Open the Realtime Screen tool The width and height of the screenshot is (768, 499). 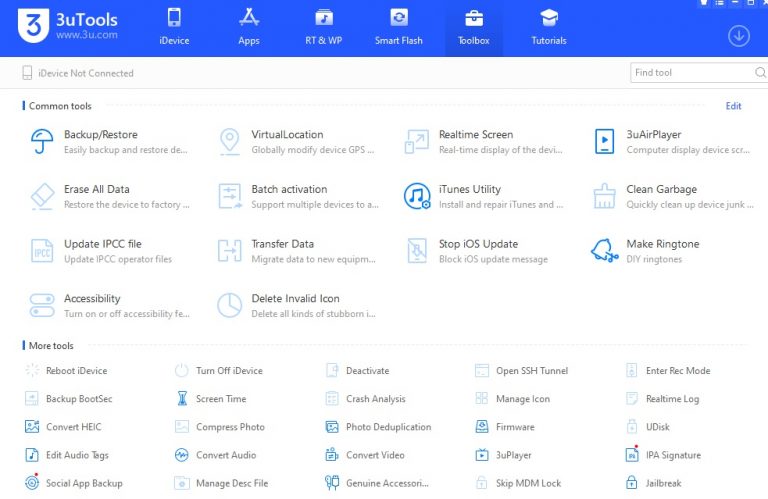[x=417, y=141]
